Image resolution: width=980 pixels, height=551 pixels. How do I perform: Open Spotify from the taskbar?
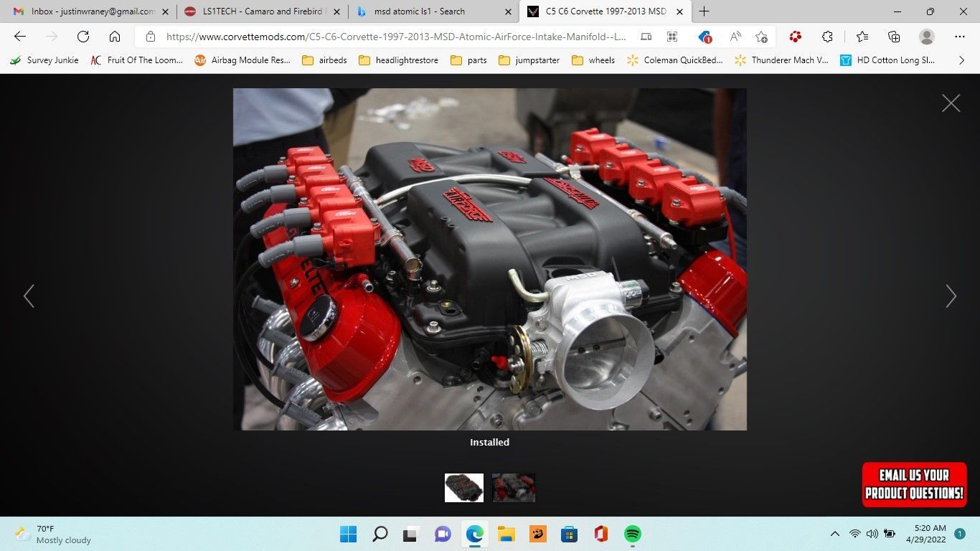[632, 534]
